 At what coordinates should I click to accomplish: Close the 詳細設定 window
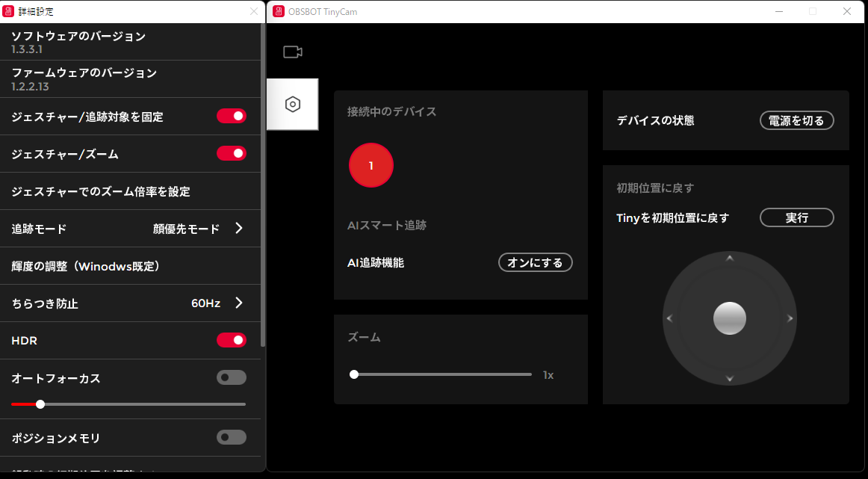[254, 11]
